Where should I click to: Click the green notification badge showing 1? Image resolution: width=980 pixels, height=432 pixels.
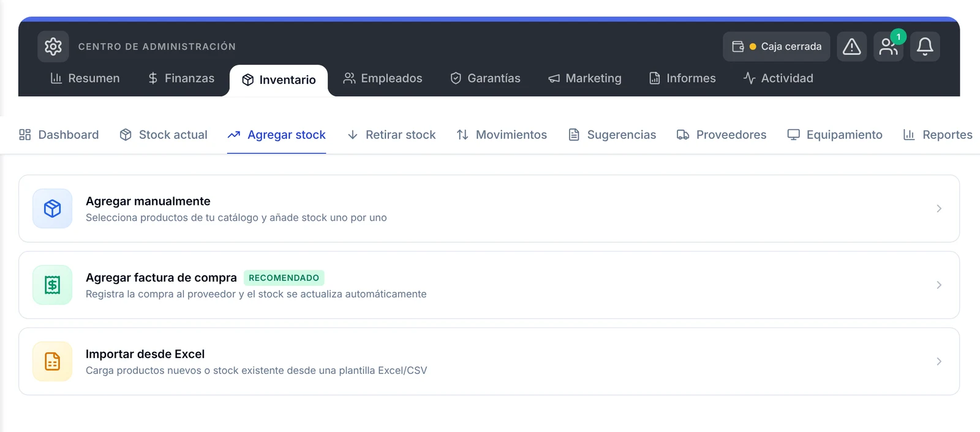click(x=899, y=37)
